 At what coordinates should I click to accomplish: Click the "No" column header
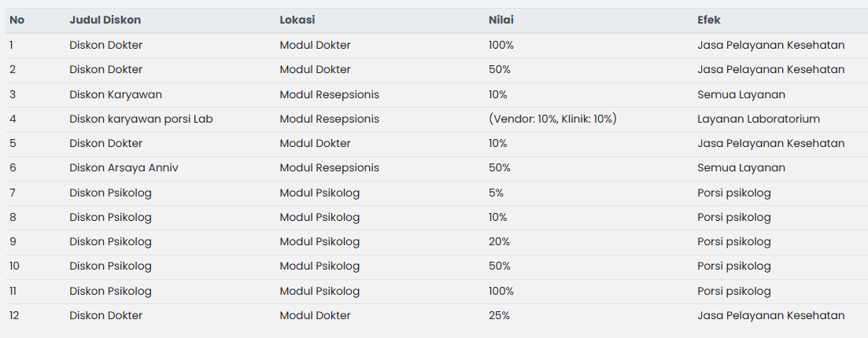pos(17,20)
